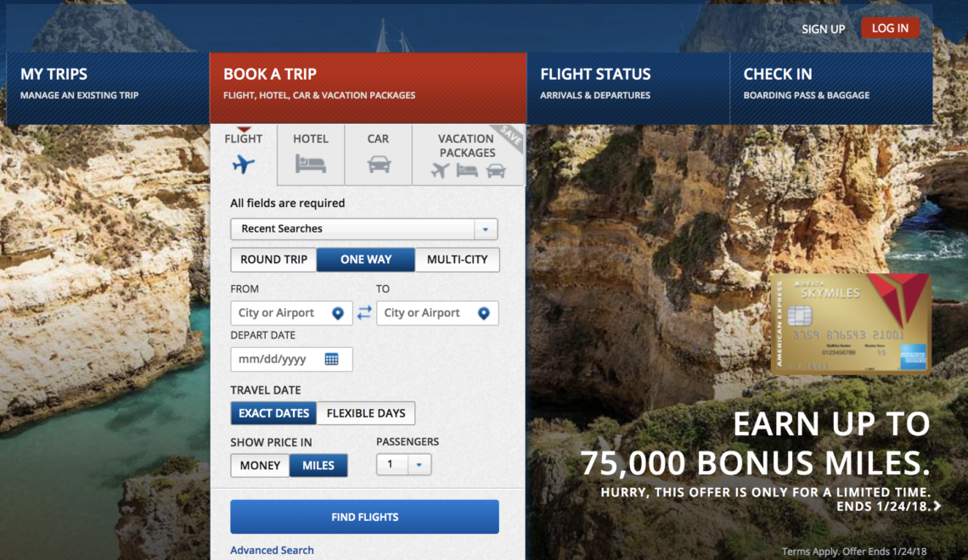The image size is (968, 560).
Task: Click the LOG IN button
Action: [890, 27]
